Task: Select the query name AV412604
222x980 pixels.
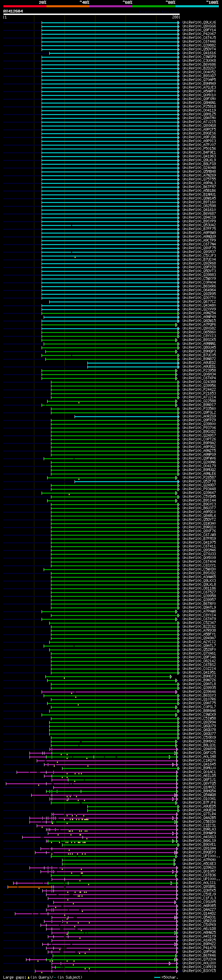Action: pos(13,11)
